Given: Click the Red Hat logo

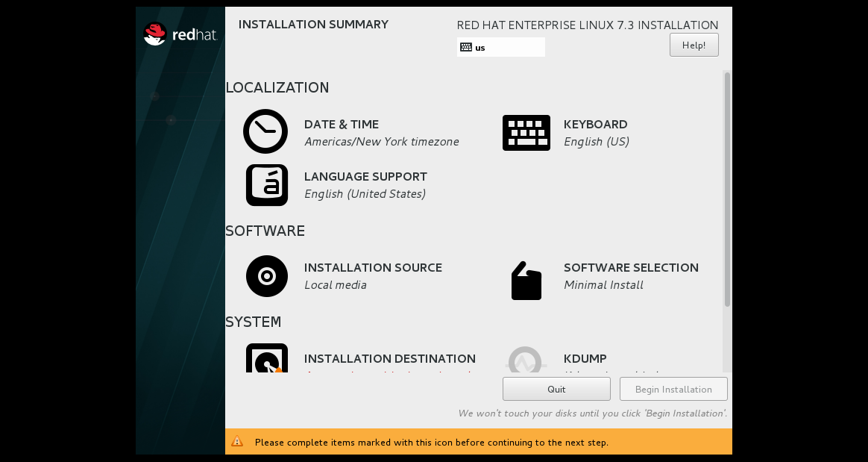Looking at the screenshot, I should click(x=180, y=34).
